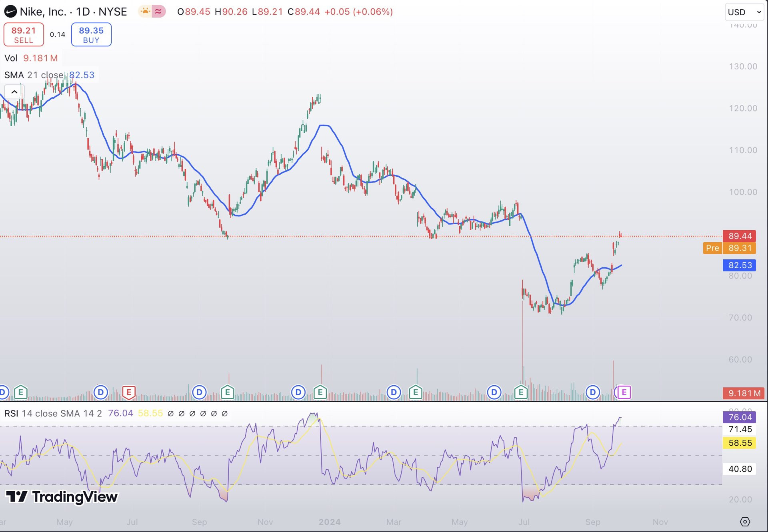Click the red earnings E marker

click(x=129, y=393)
